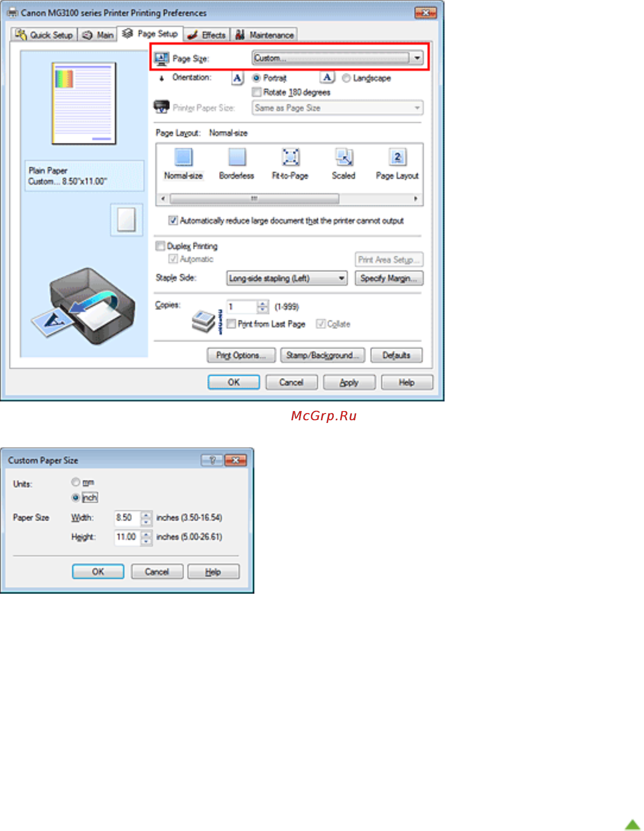The width and height of the screenshot is (644, 831).
Task: Click Help in Custom Paper Size dialog
Action: (213, 572)
